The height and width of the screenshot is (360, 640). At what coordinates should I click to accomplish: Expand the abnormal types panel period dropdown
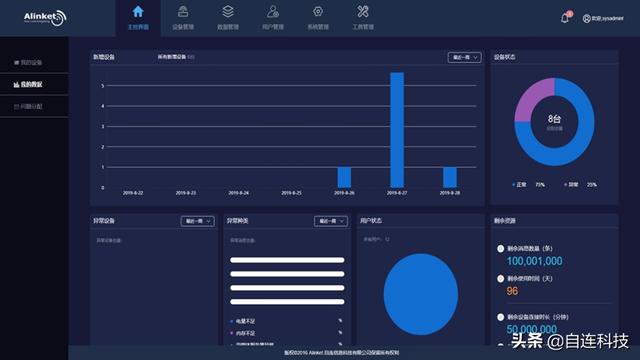(x=331, y=221)
